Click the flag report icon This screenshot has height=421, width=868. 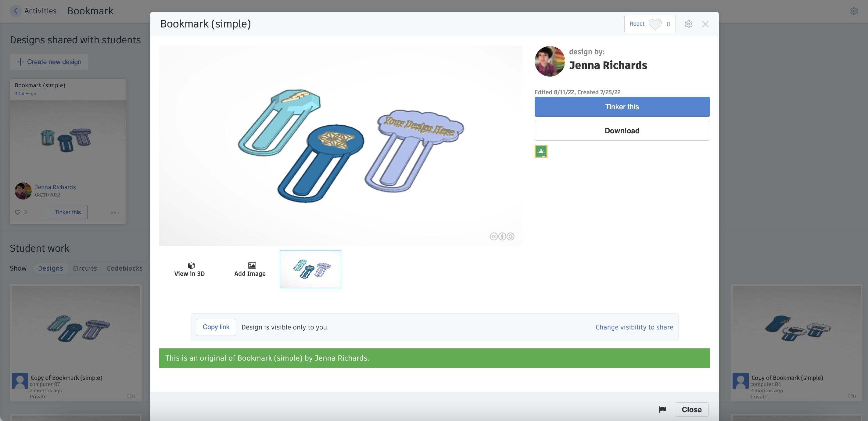coord(662,409)
